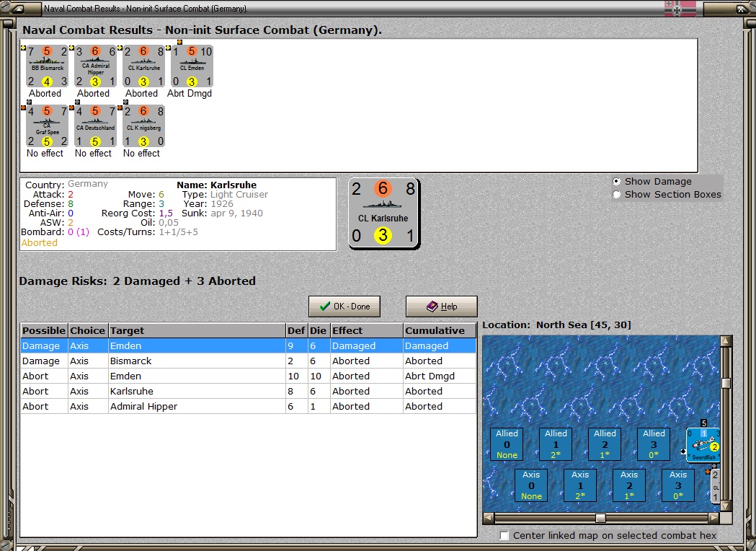
Task: Click the Allied 3 sea box
Action: tap(654, 444)
